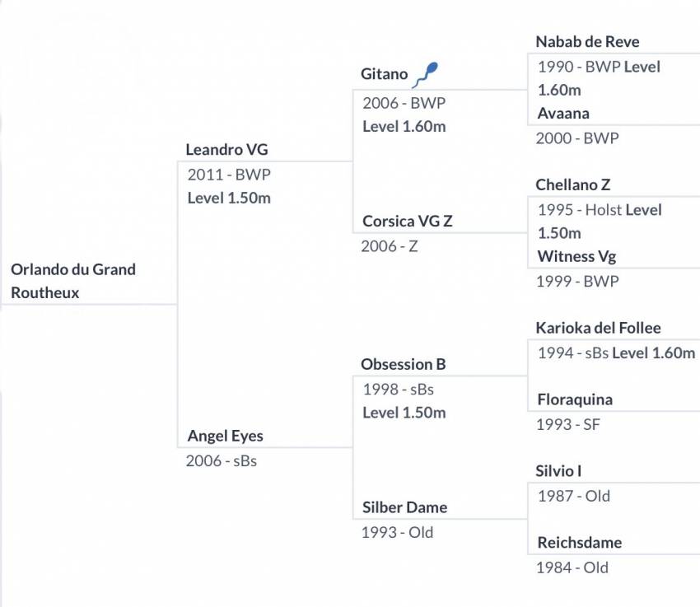Select the Angel Eyes dam entry
The image size is (700, 607).
point(226,436)
